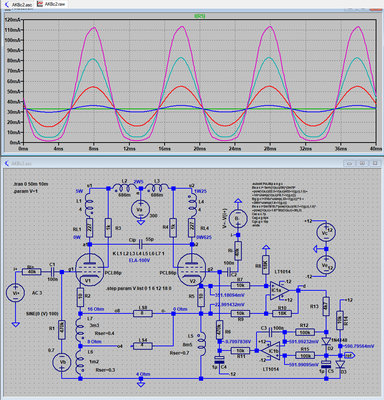Select inductor L5 with Rser=0.7
Image resolution: width=384 pixels, height=400 pixels.
pyautogui.click(x=201, y=343)
